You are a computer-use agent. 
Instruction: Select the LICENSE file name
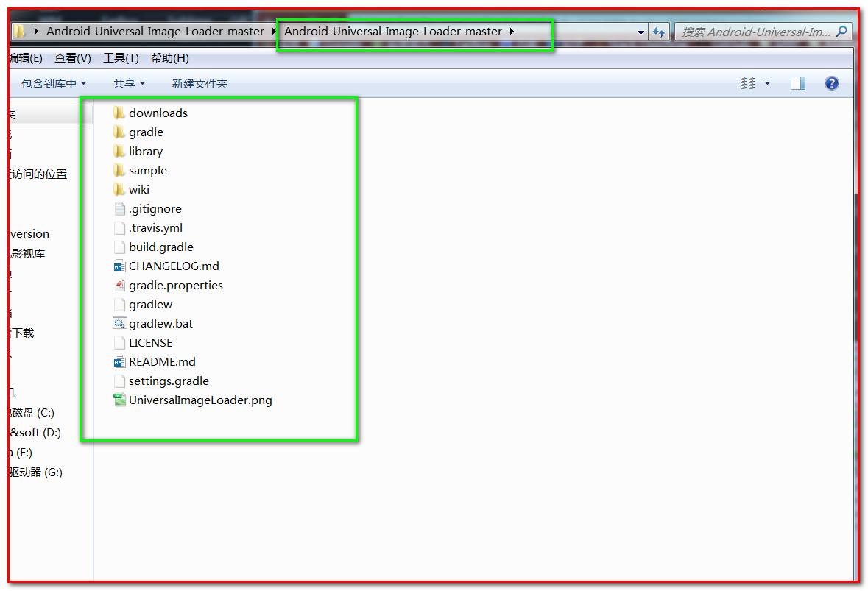pos(151,343)
